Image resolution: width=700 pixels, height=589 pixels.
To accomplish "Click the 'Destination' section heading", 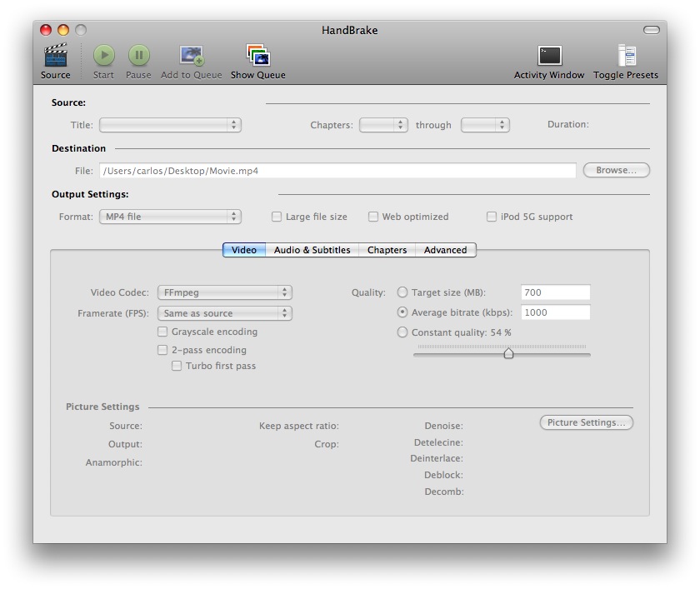I will click(79, 148).
